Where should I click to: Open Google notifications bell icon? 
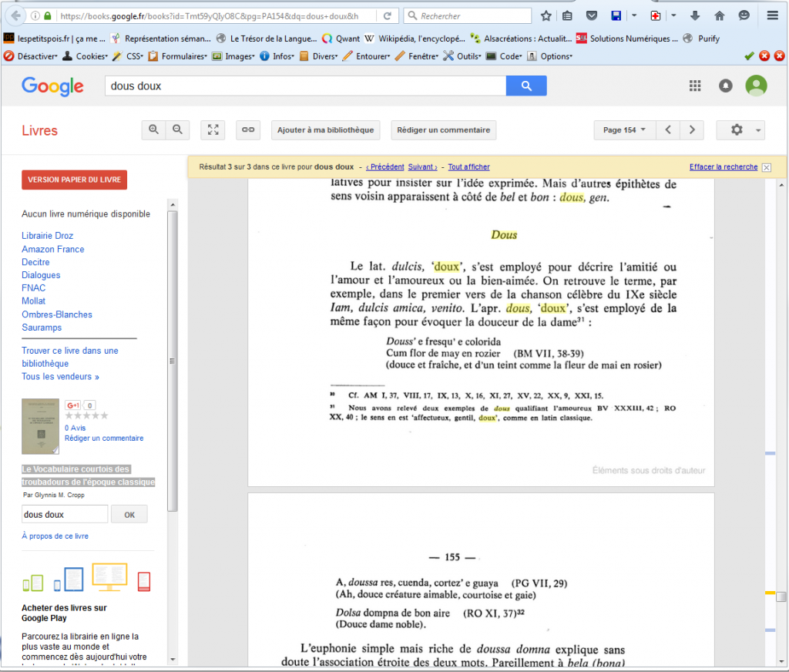(x=725, y=86)
